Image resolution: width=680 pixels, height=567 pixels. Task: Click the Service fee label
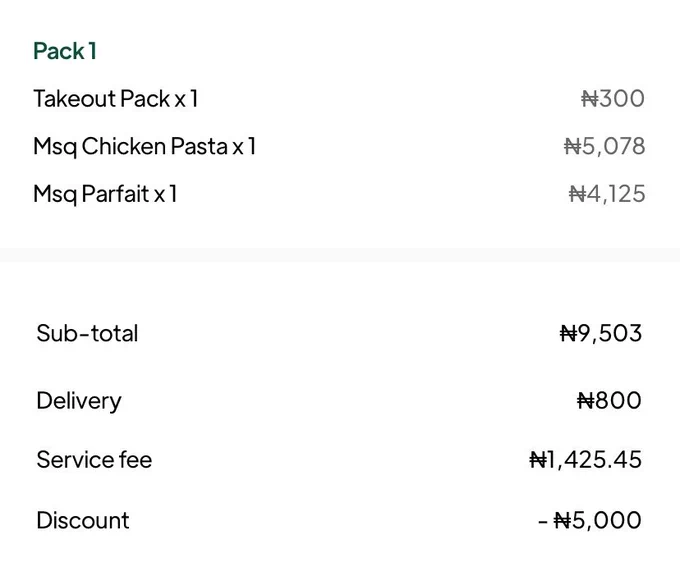point(94,460)
